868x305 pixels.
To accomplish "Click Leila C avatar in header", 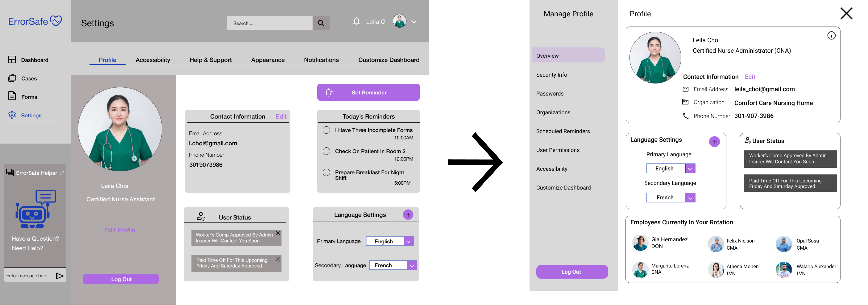I will click(400, 21).
